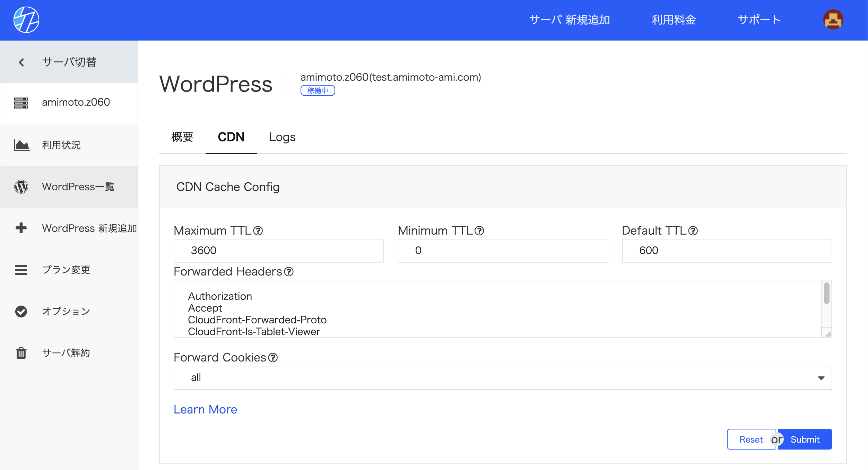This screenshot has height=470, width=868.
Task: Click the Forwarded Headers resize handle
Action: [x=828, y=334]
